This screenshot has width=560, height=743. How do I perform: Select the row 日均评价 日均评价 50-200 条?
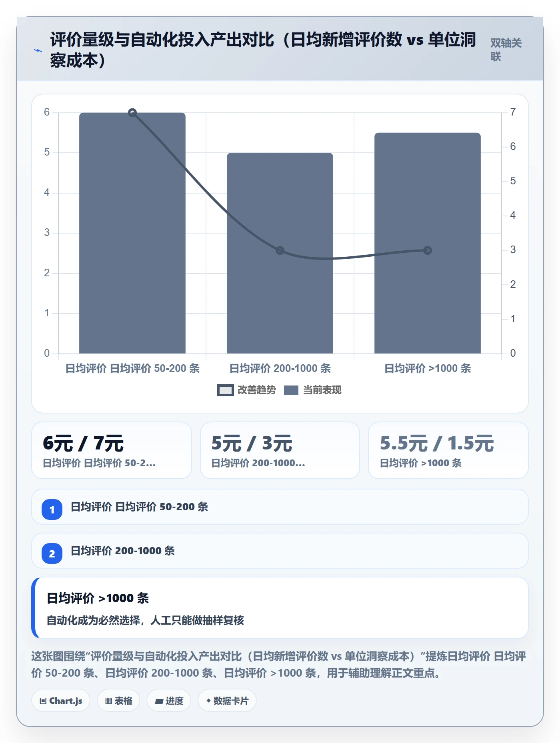(280, 507)
